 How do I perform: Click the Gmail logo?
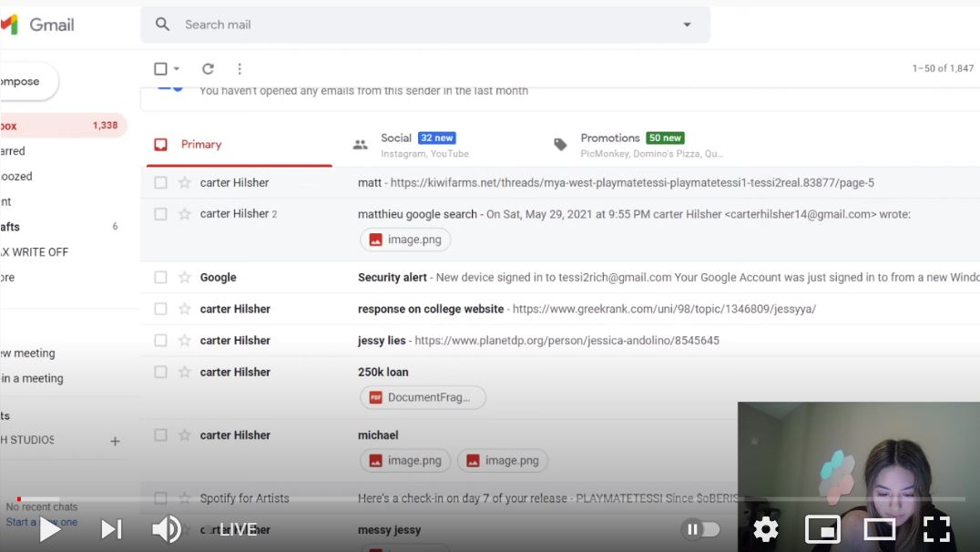37,25
